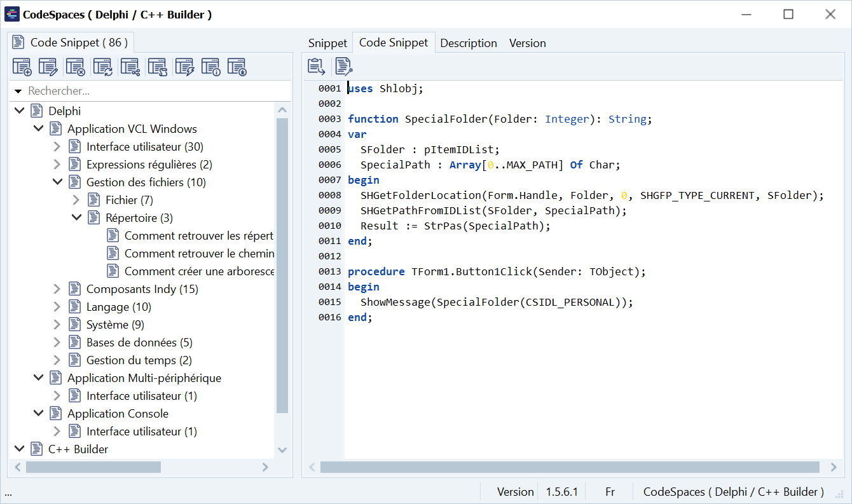Click the edit snippet pencil icon

point(48,67)
